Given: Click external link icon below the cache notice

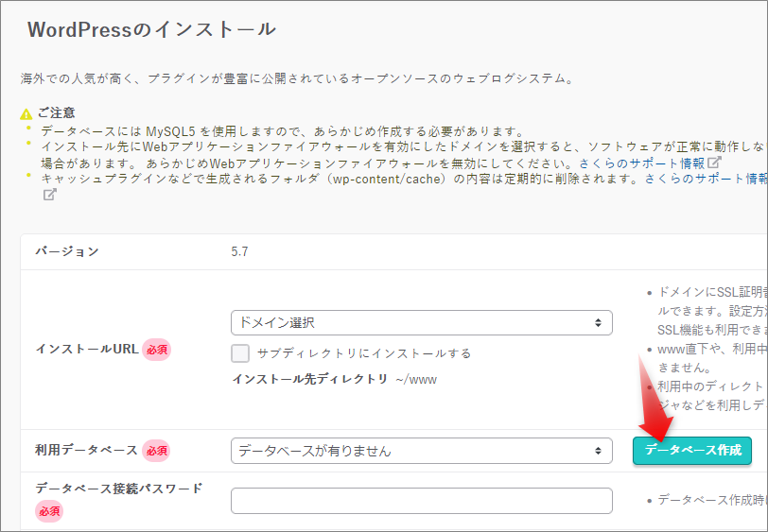Looking at the screenshot, I should tap(48, 195).
